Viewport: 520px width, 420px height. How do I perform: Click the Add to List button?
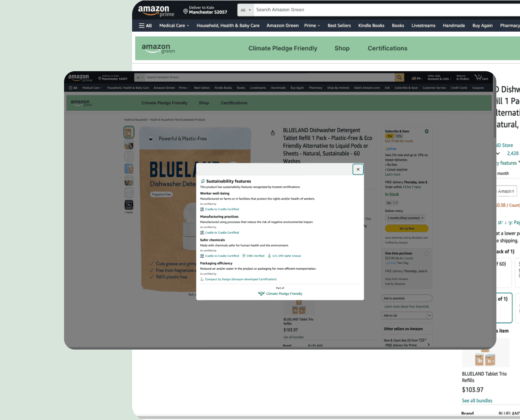[x=405, y=316]
